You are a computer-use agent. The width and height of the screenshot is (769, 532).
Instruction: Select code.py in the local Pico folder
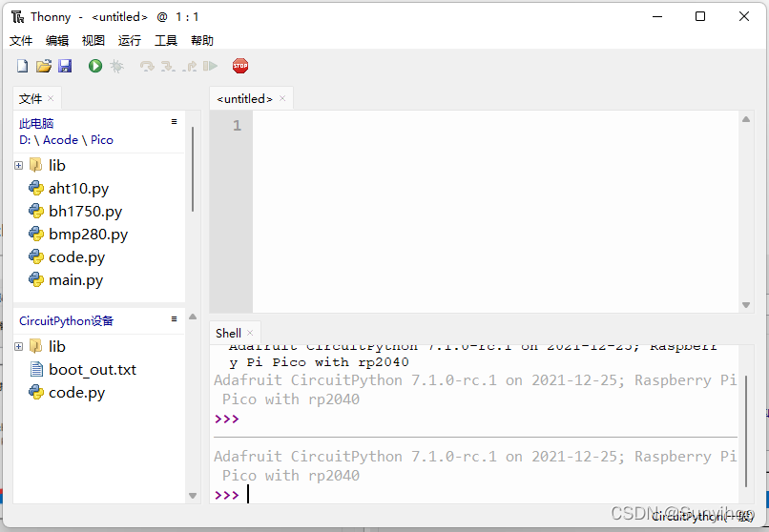(x=77, y=257)
